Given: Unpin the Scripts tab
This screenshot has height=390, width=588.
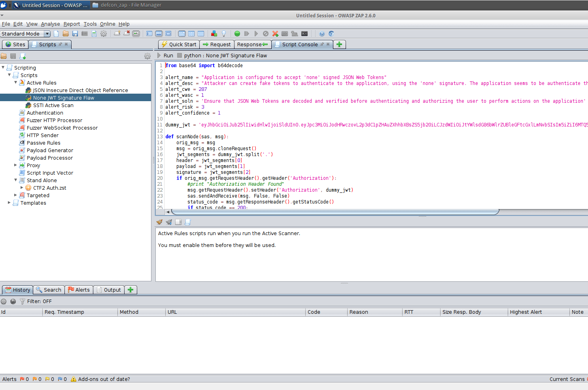Looking at the screenshot, I should (x=61, y=44).
